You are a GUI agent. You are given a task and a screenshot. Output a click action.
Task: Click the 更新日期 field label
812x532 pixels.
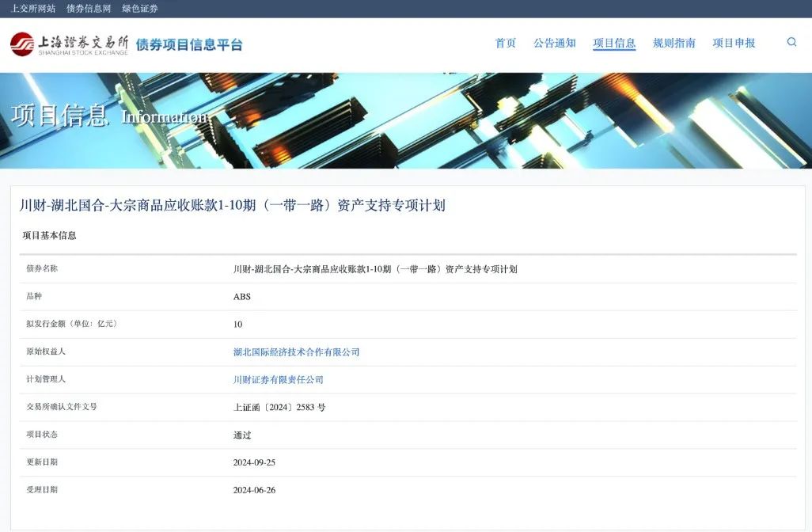pyautogui.click(x=42, y=462)
